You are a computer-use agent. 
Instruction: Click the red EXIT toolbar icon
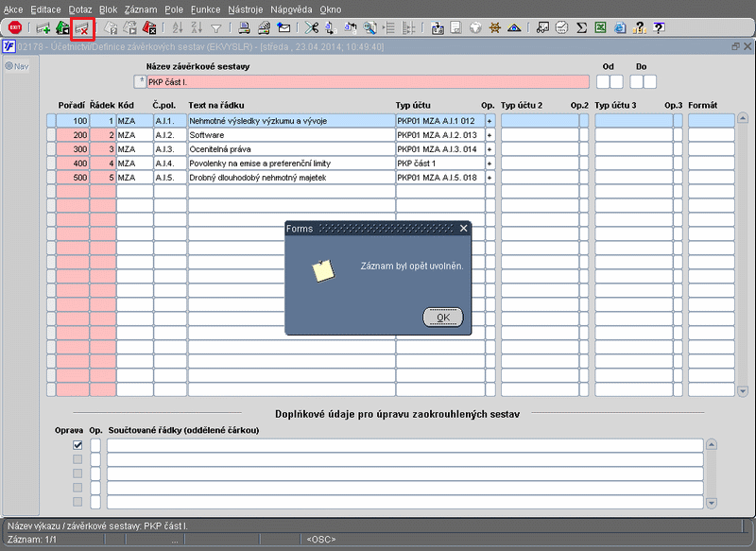[x=15, y=27]
